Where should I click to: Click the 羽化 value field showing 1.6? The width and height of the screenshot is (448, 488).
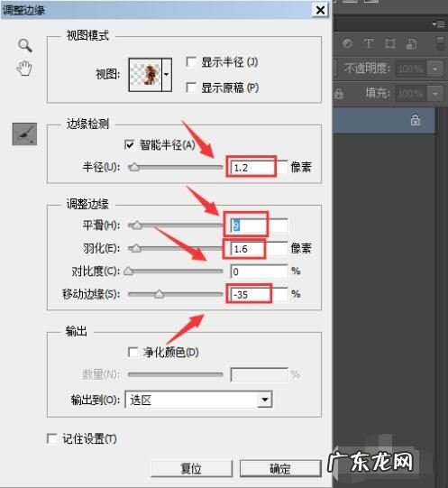tap(259, 249)
